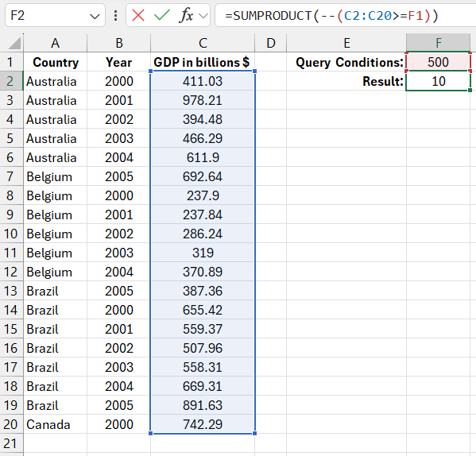Select the GDP cell 742.29
This screenshot has width=476, height=456.
pyautogui.click(x=203, y=424)
